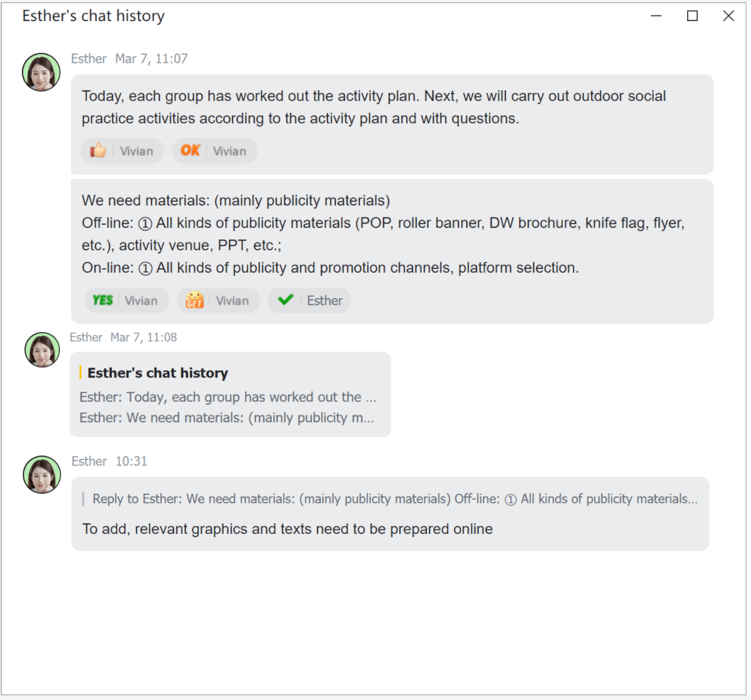Screen dimensions: 751x700
Task: Click the "Esther's chat history" window title
Action: [94, 16]
